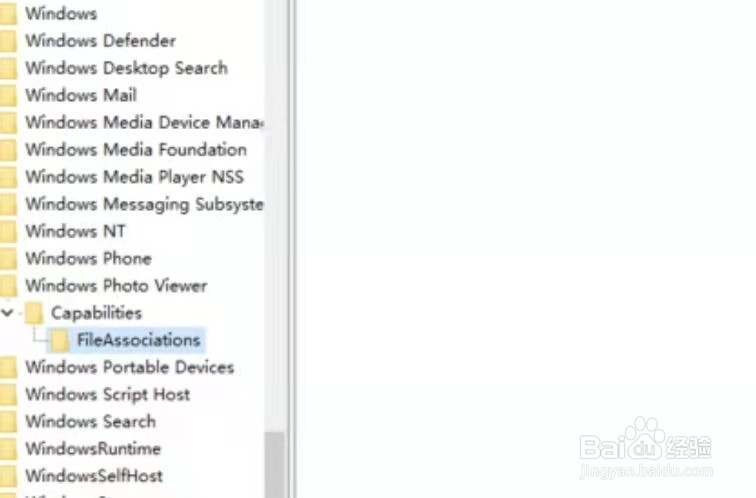Select Windows Media Player NSS key
Viewport: 756px width, 498px height.
point(135,177)
